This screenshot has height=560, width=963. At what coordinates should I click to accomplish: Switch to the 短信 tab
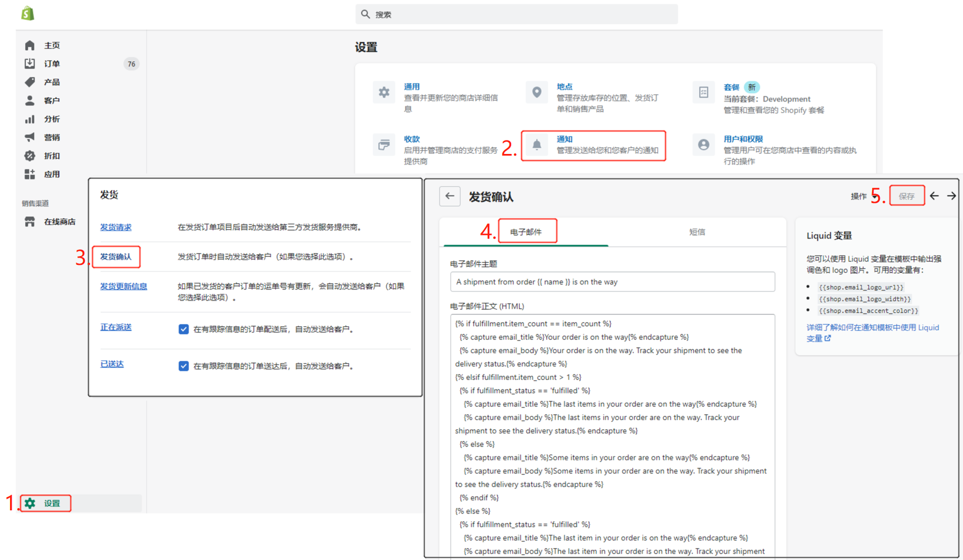pos(697,232)
